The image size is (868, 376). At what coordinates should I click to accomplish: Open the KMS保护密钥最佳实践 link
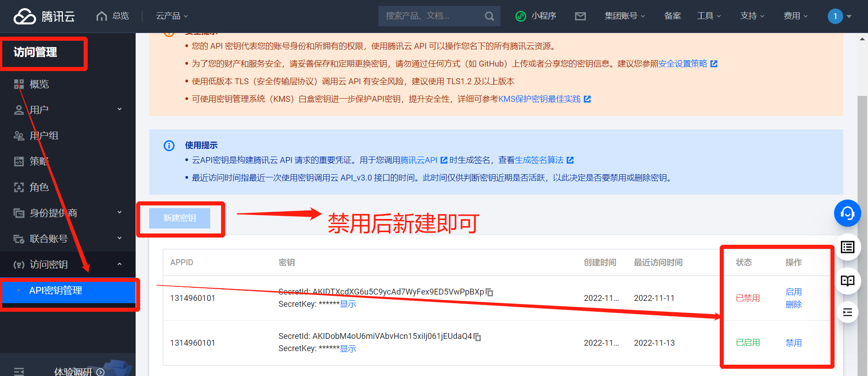point(539,99)
